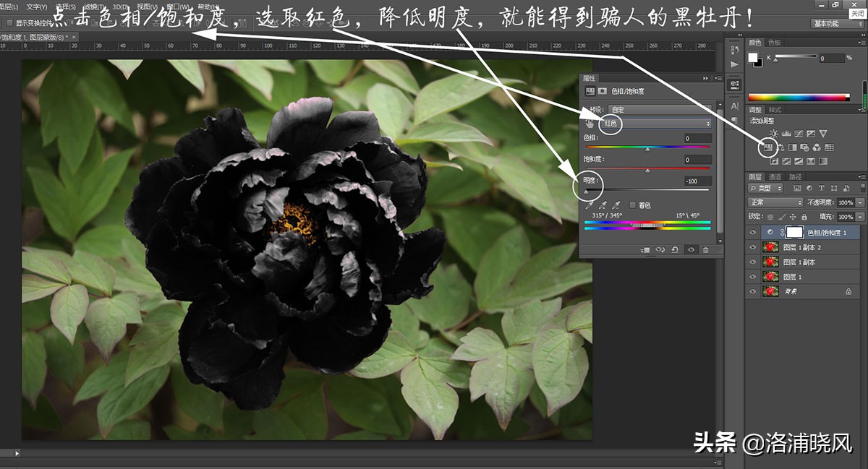
Task: Select the on-image hand adjustment tool
Action: pyautogui.click(x=590, y=124)
